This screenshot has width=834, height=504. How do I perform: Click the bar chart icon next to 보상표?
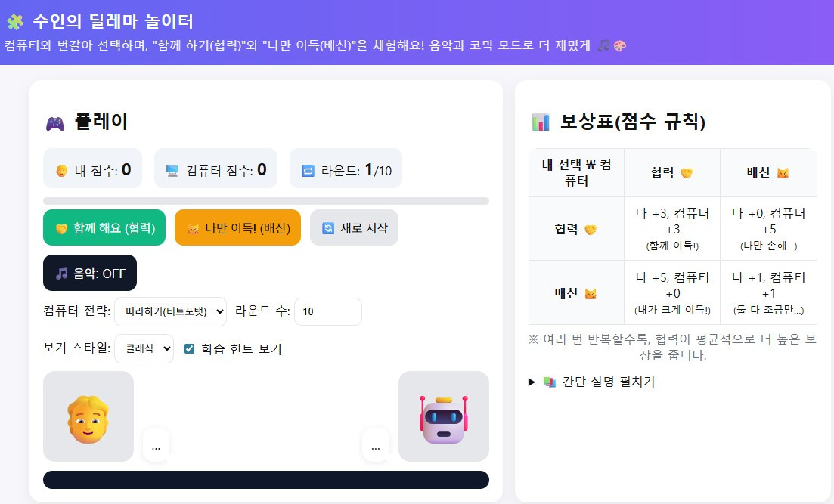click(538, 121)
